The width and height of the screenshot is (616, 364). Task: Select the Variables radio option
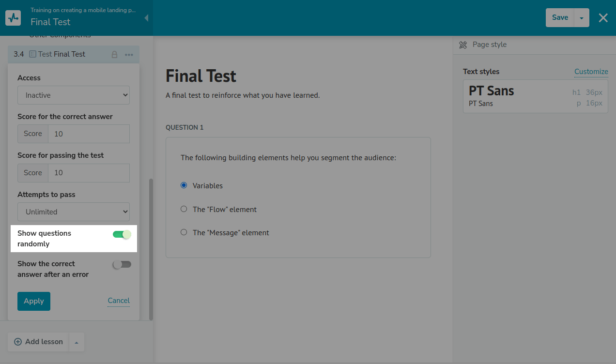[x=184, y=185]
